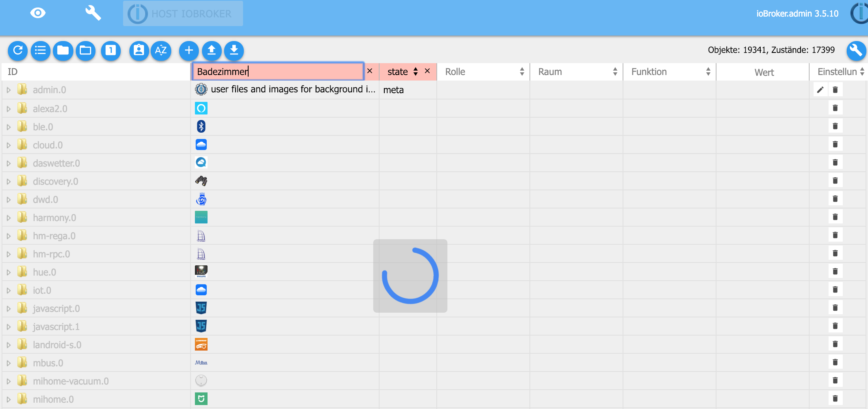Expand the alexa2.0 tree node
Image resolution: width=868 pixels, height=409 pixels.
coord(8,109)
